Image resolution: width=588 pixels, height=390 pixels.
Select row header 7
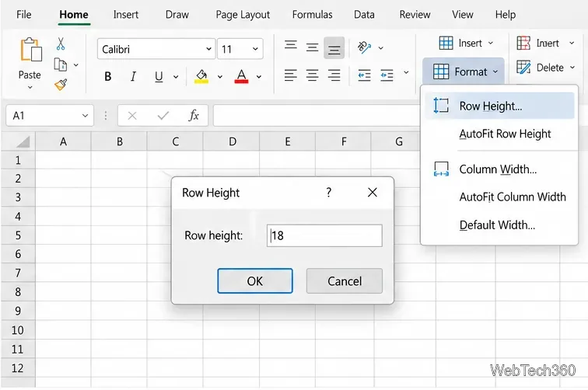18,273
